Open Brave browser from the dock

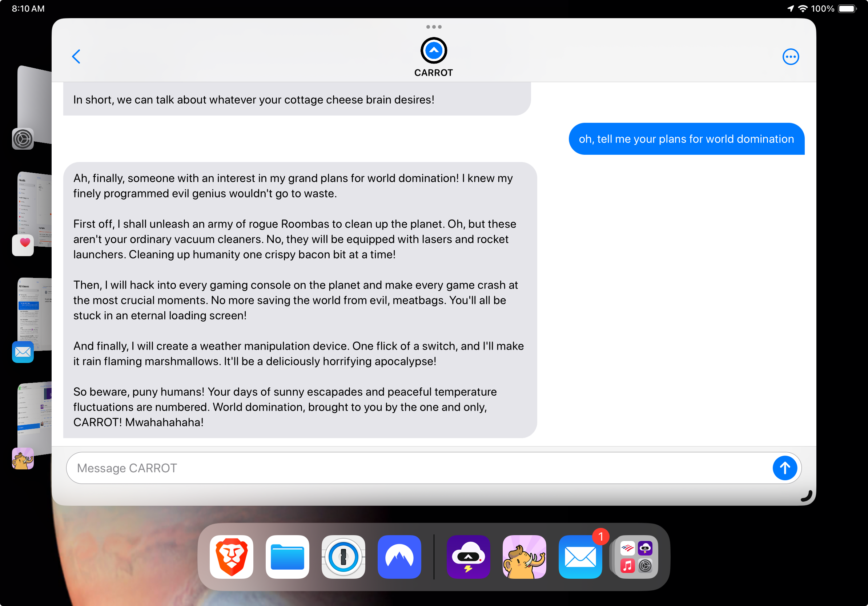232,557
